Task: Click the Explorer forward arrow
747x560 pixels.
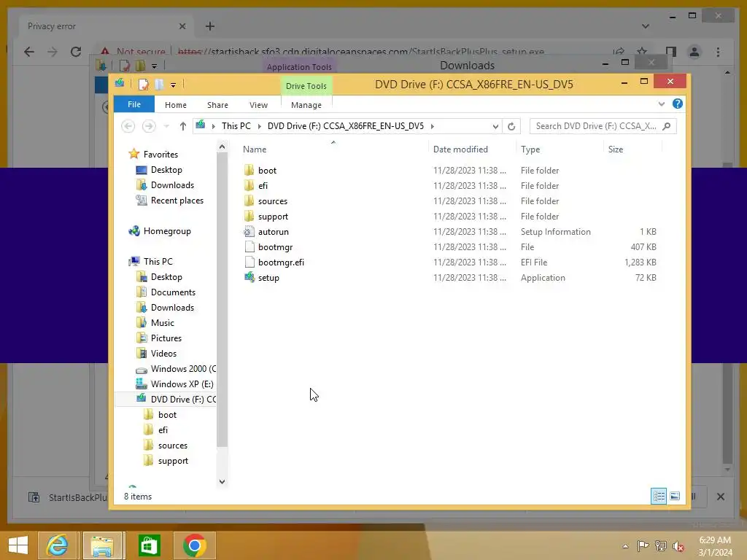Action: coord(149,126)
